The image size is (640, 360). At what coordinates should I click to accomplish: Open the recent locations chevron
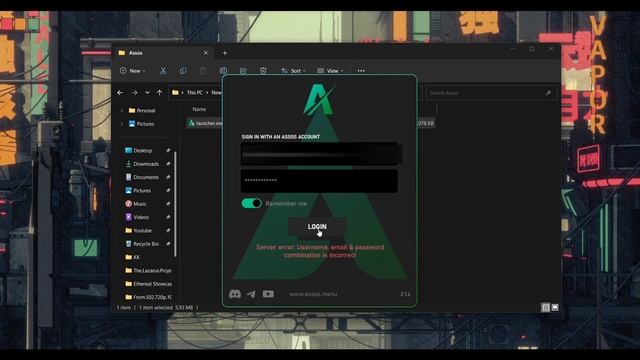147,93
